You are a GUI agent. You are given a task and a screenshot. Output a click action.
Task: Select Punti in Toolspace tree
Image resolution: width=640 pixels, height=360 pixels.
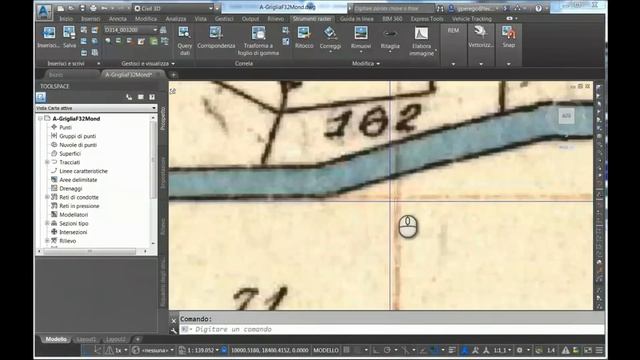tap(65, 127)
